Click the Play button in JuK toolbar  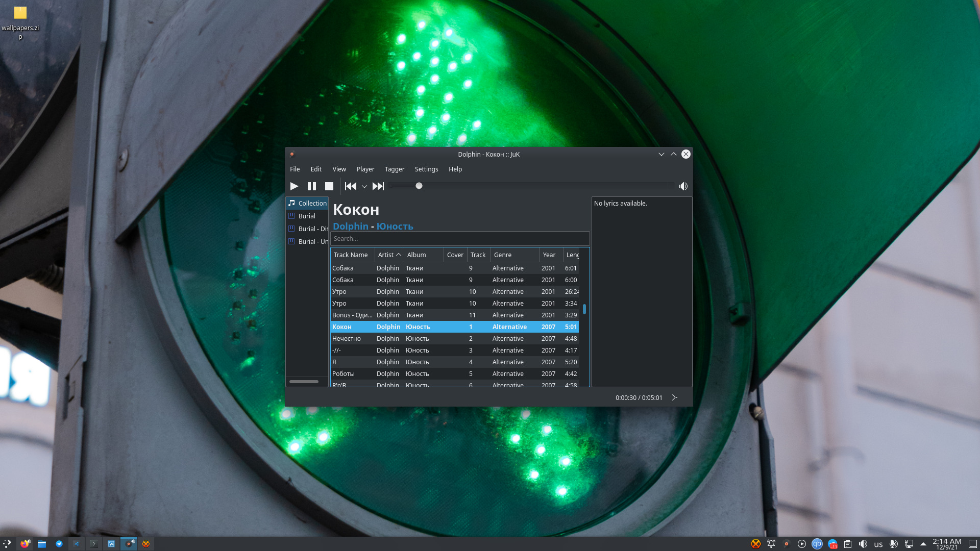pos(294,186)
